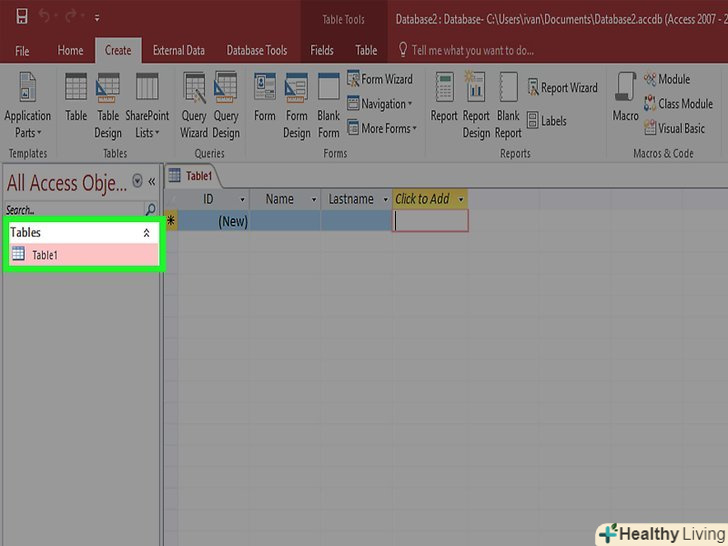Open All Access Objects pane menu arrow
Image resolution: width=728 pixels, height=546 pixels.
(x=137, y=181)
